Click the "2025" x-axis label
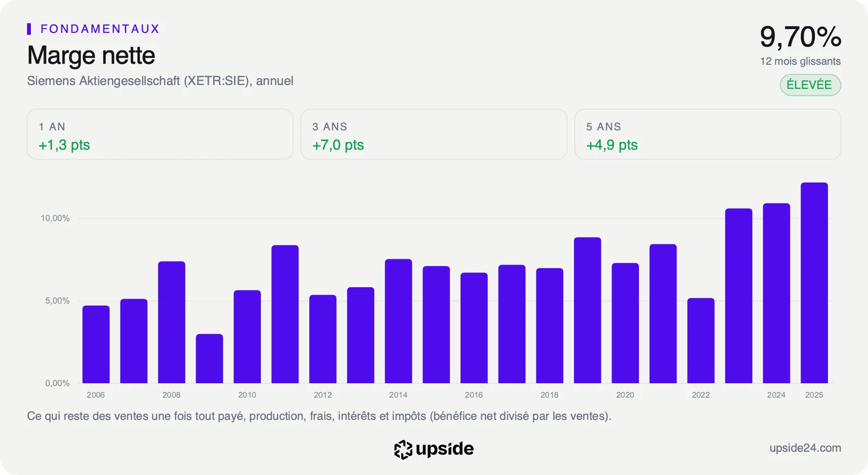The image size is (868, 475). tap(814, 395)
